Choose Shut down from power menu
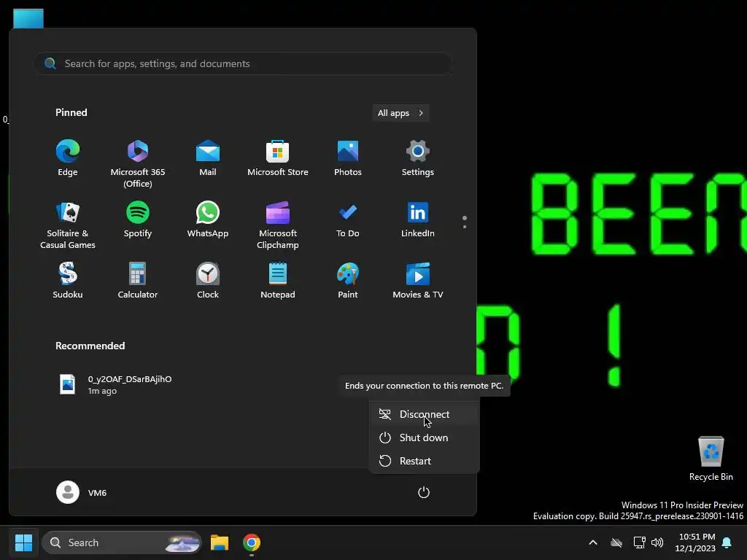Viewport: 747px width, 560px height. click(x=424, y=437)
